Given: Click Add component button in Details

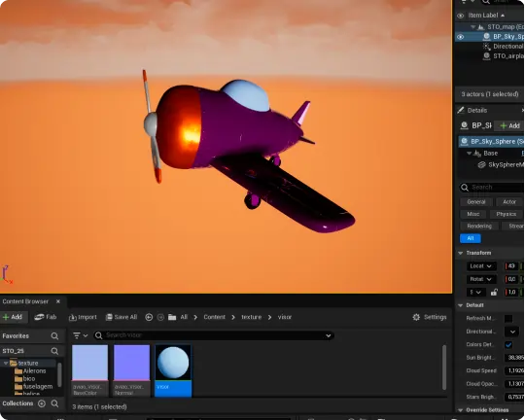Looking at the screenshot, I should click(509, 125).
